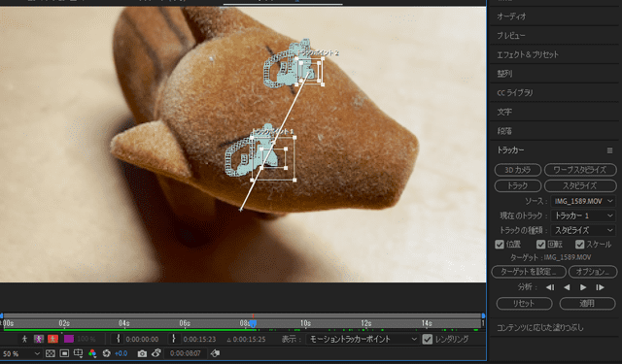Click the 04s mark on time ruler
This screenshot has width=622, height=364.
tap(123, 323)
